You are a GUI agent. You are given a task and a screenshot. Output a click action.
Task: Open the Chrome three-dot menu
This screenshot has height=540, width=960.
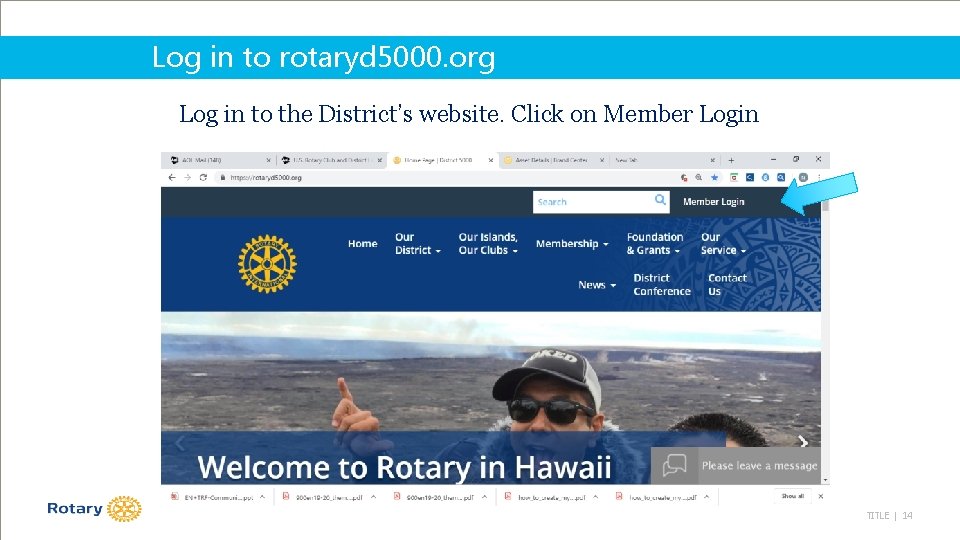[x=819, y=178]
